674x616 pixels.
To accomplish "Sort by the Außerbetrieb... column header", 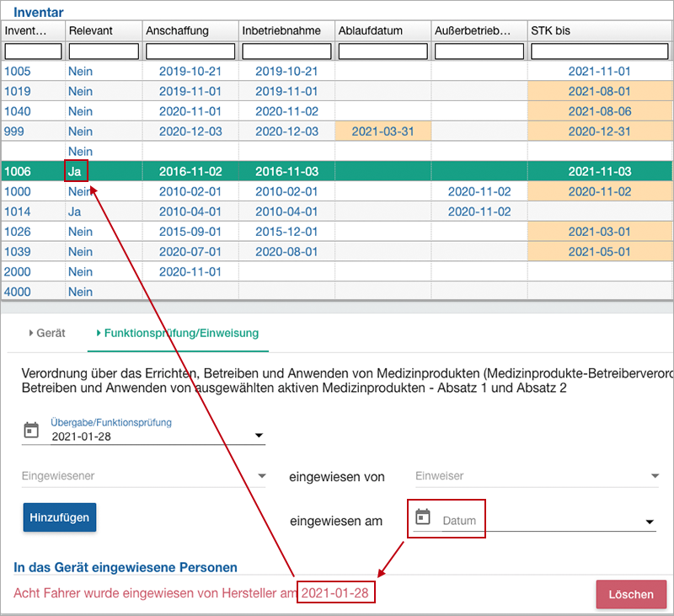I will (x=479, y=30).
